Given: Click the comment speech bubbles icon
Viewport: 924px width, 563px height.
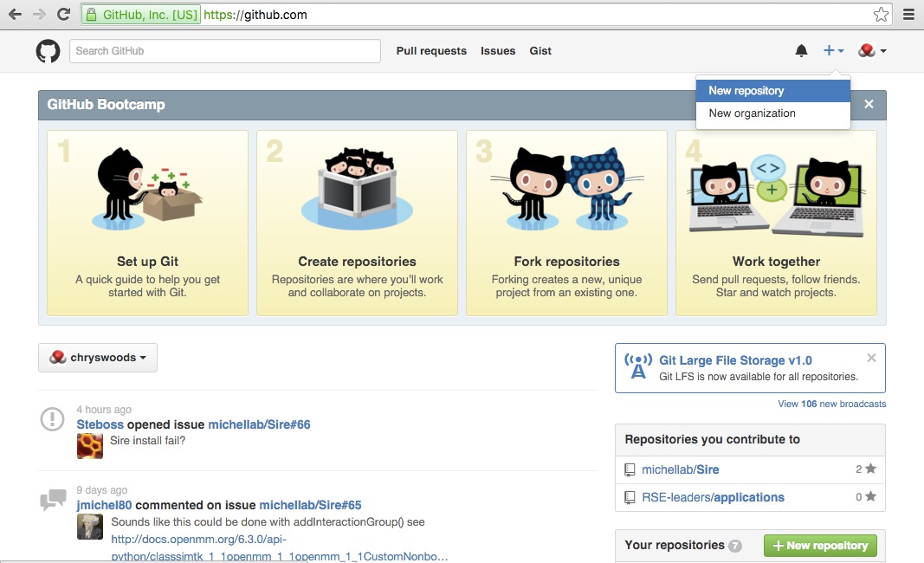Looking at the screenshot, I should click(53, 500).
